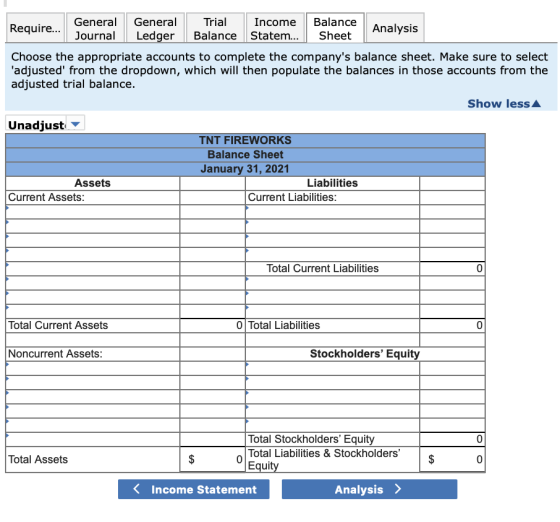Go back with Income Statement button
This screenshot has height=522, width=560.
coord(194,489)
